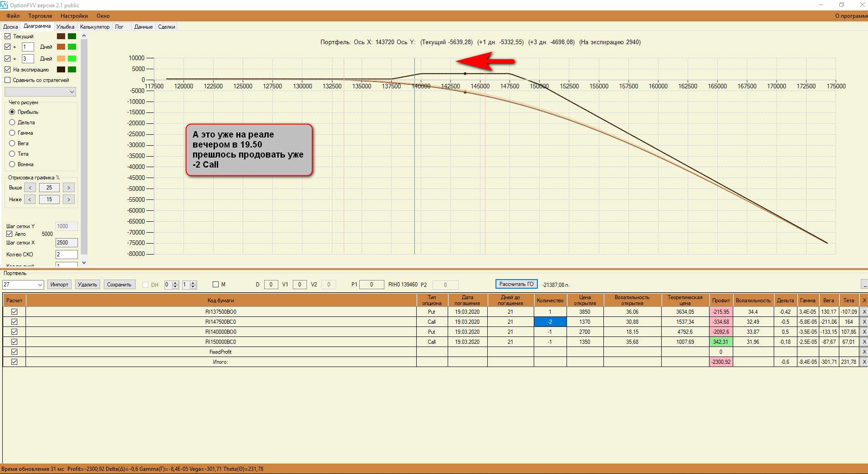Uncheck the На экспирацию checkbox
The image size is (868, 474).
coord(8,70)
